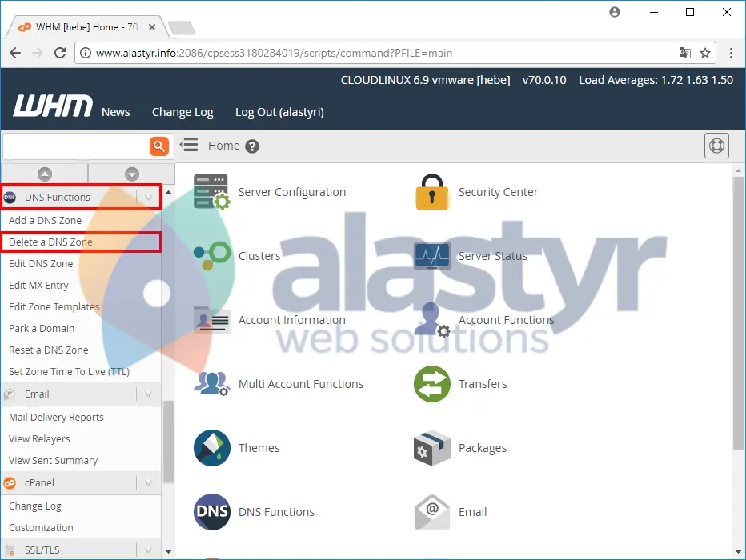Click the Chrome profile avatar icon
The height and width of the screenshot is (560, 746).
coord(615,12)
